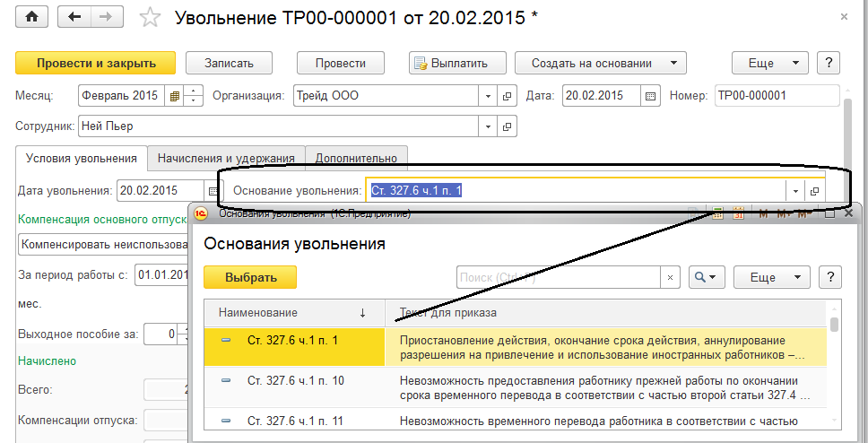This screenshot has height=443, width=868.
Task: Click the text Невозможность временного перевода работника
Action: (x=600, y=421)
